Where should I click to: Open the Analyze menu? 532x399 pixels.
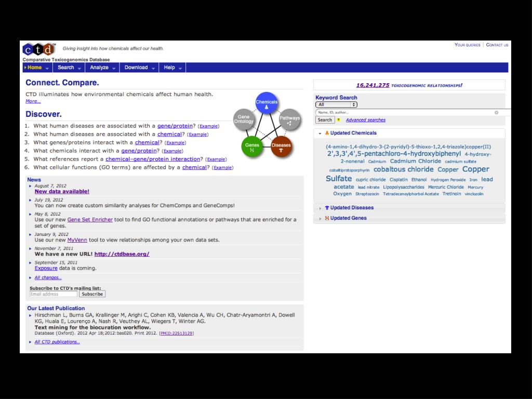click(102, 68)
